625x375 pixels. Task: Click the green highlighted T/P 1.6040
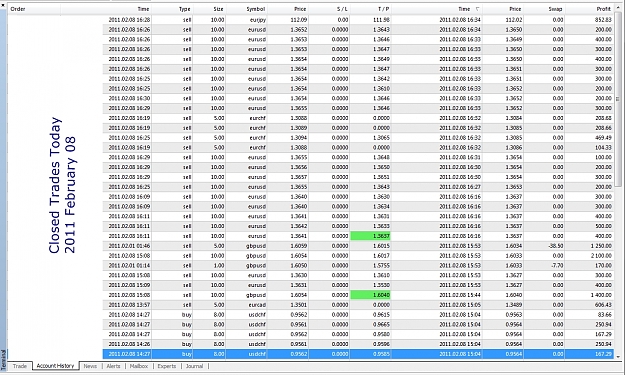pos(370,295)
